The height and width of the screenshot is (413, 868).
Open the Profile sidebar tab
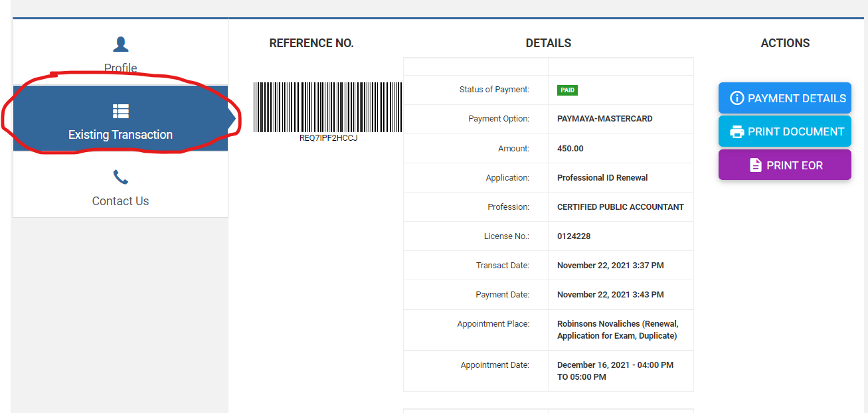pyautogui.click(x=120, y=52)
